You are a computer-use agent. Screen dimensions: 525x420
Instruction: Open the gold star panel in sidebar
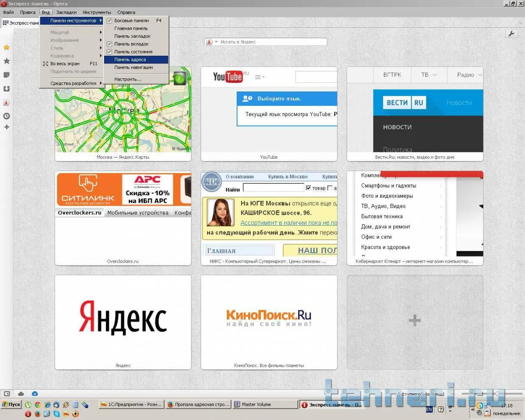pos(6,47)
